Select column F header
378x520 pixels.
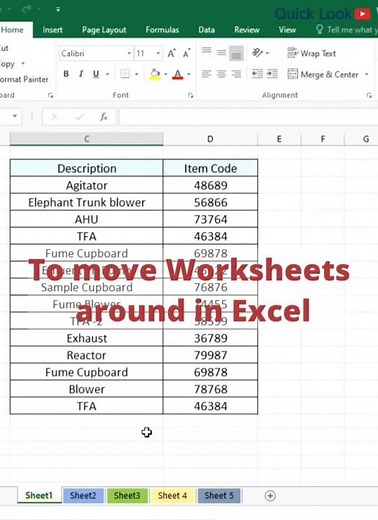[323, 139]
